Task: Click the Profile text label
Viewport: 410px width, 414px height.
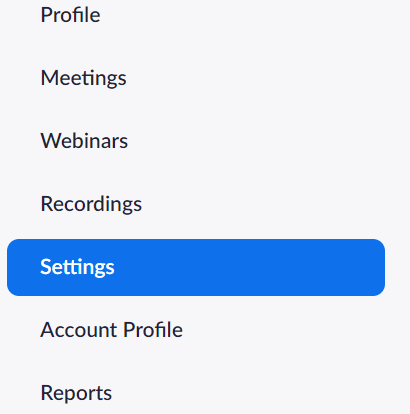Action: (x=70, y=15)
